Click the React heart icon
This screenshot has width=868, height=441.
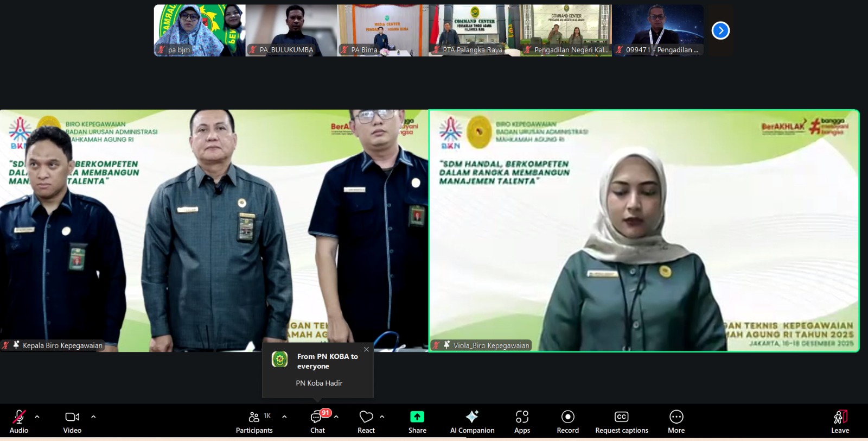[x=366, y=417]
